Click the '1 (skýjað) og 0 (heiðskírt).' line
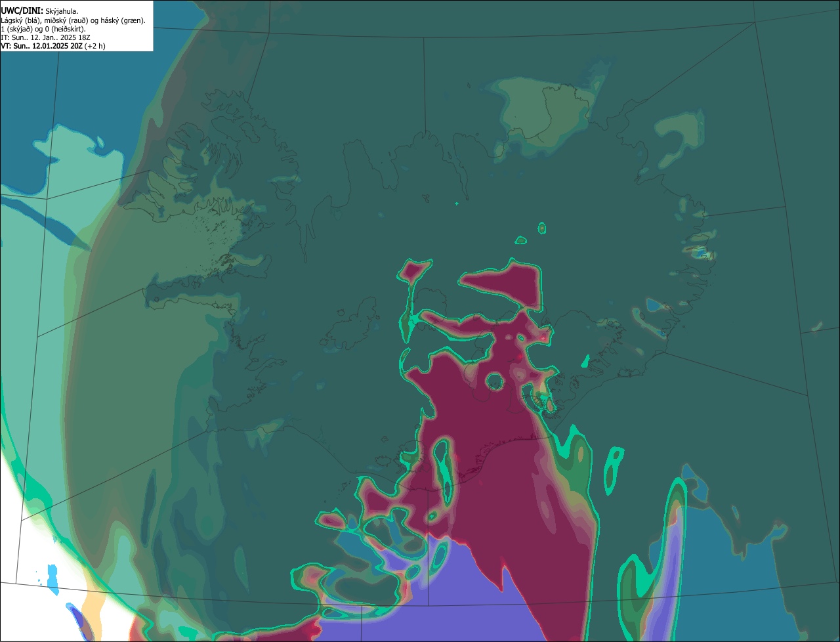This screenshot has width=840, height=642. click(x=43, y=29)
